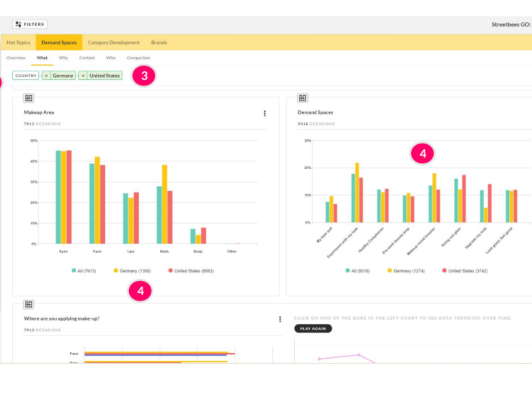
Task: Toggle United States (3742) legend series
Action: [465, 271]
